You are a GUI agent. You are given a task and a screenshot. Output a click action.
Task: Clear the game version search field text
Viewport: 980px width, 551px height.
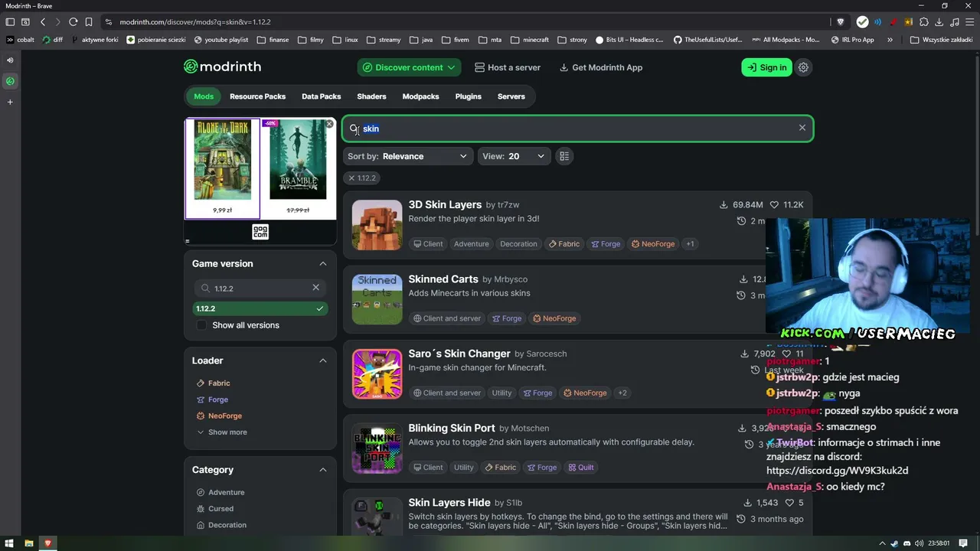[x=315, y=288]
